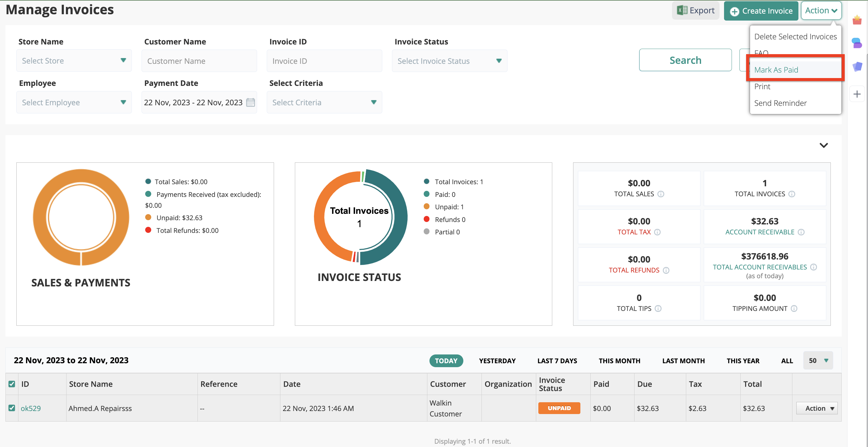Click the purple cube sidebar icon
The width and height of the screenshot is (868, 447).
coord(857,66)
